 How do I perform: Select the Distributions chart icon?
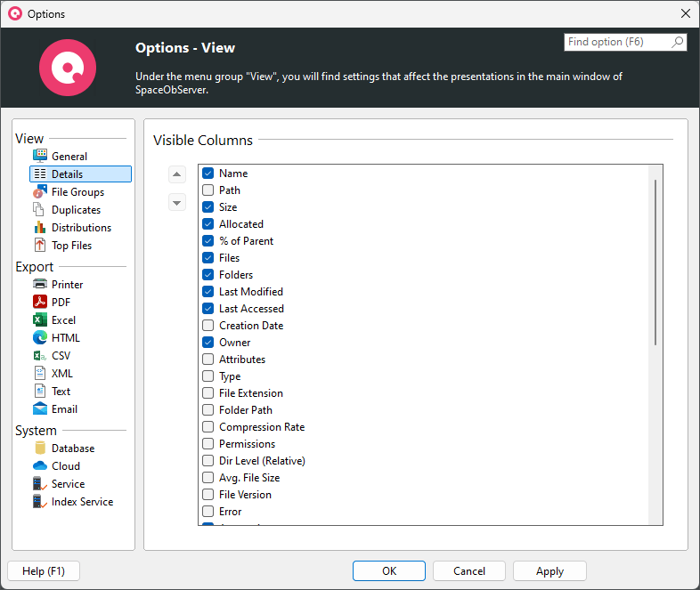(x=39, y=228)
